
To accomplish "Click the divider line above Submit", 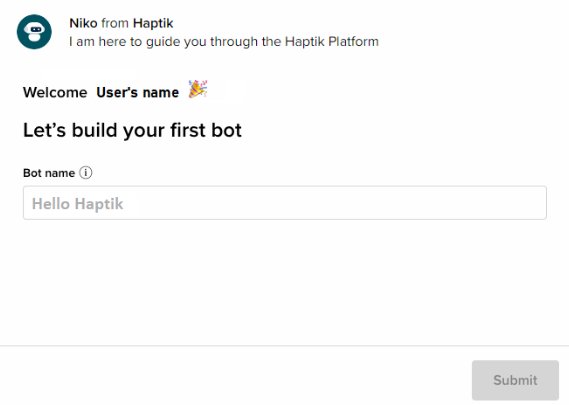I will [x=284, y=345].
